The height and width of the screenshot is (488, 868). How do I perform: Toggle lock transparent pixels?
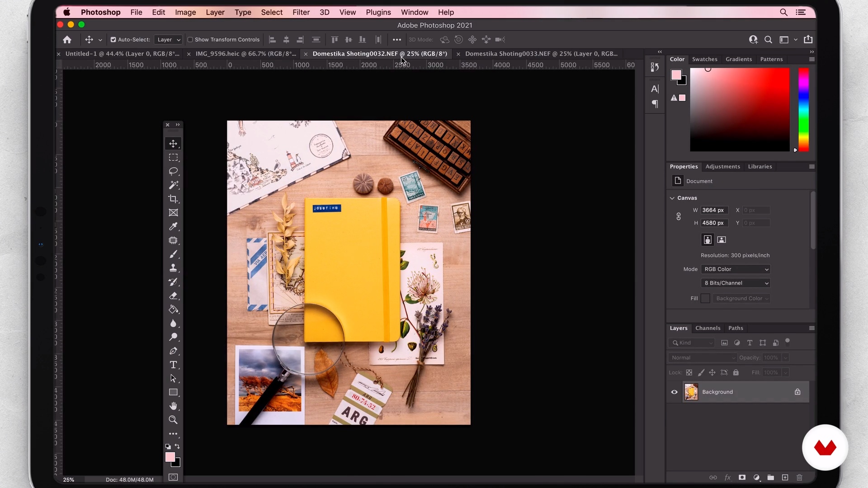pyautogui.click(x=689, y=373)
